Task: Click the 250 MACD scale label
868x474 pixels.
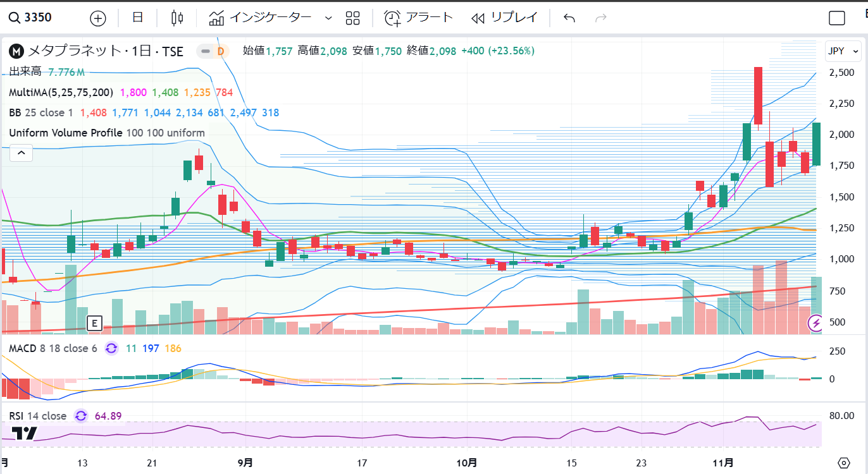Action: coord(838,351)
